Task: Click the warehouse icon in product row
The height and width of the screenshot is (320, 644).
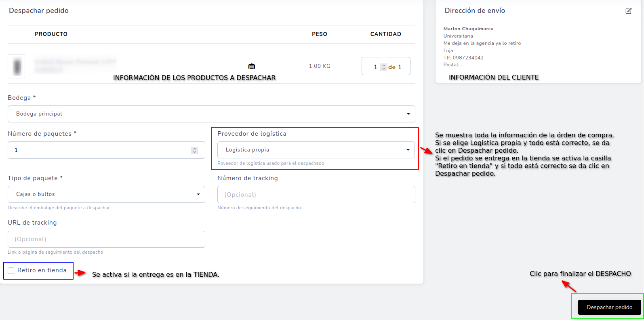Action: tap(252, 66)
